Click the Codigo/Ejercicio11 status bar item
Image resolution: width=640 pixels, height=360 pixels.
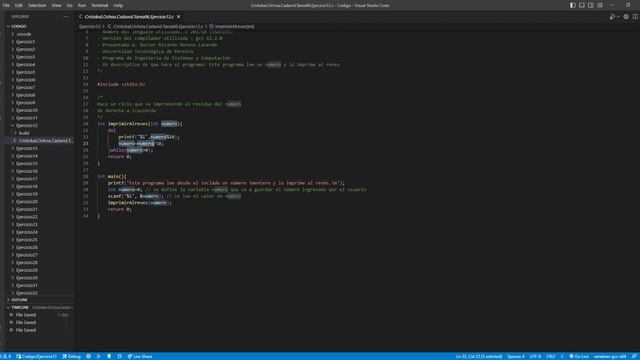click(36, 356)
